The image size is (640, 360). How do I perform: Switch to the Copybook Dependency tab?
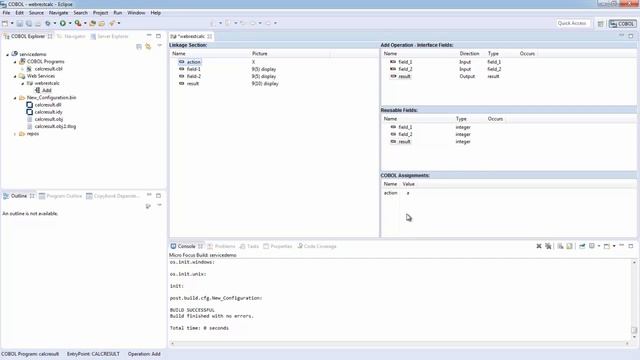point(113,196)
